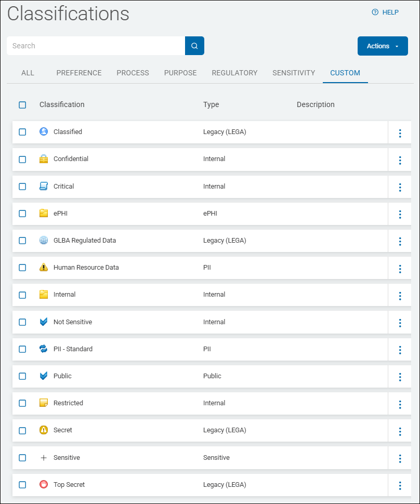Switch to the Regulatory tab
Image resolution: width=420 pixels, height=504 pixels.
point(234,73)
